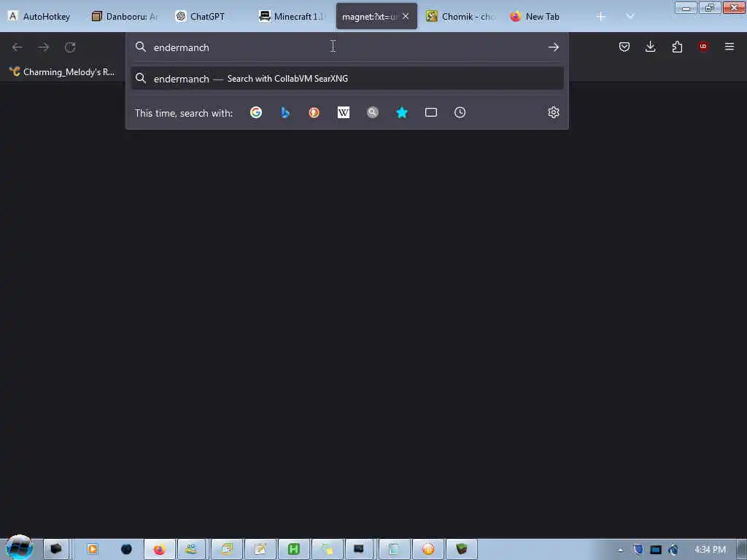Screen dimensions: 747x560
Task: Open the Windows Start orb
Action: [19, 547]
